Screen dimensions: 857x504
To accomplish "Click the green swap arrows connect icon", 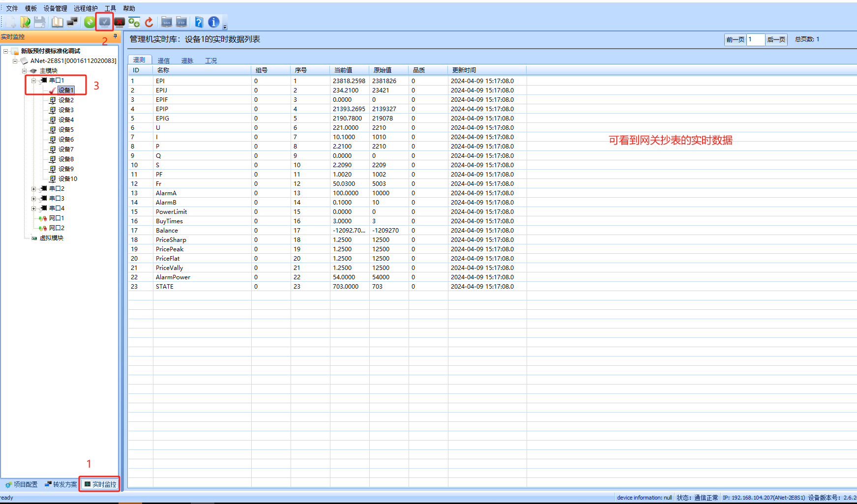I will coord(89,22).
